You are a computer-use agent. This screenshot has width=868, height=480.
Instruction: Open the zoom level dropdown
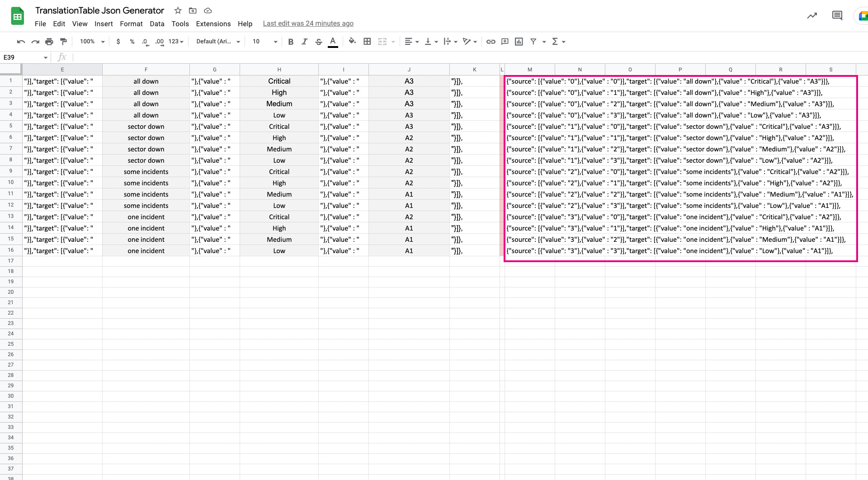click(x=92, y=42)
